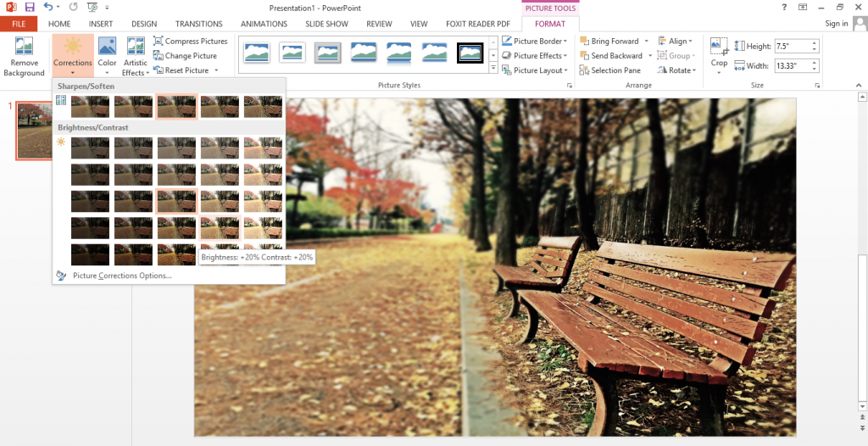Viewport: 868px width, 446px height.
Task: Open the Selection Pane
Action: (610, 70)
